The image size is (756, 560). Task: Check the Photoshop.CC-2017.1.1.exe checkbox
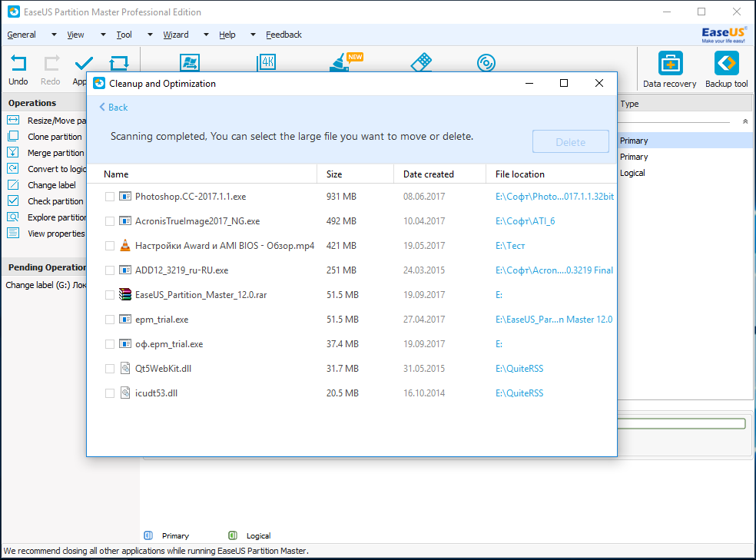coord(110,197)
